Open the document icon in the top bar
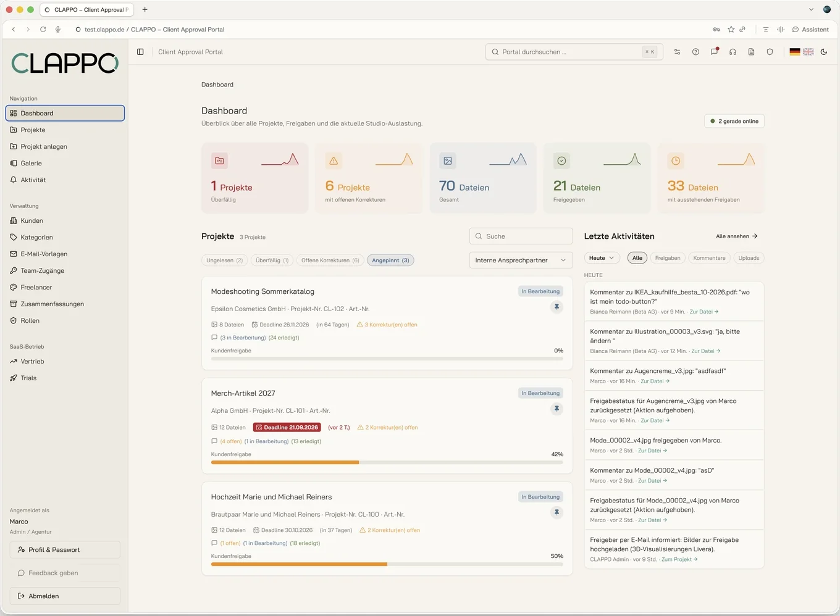The height and width of the screenshot is (616, 840). tap(751, 52)
